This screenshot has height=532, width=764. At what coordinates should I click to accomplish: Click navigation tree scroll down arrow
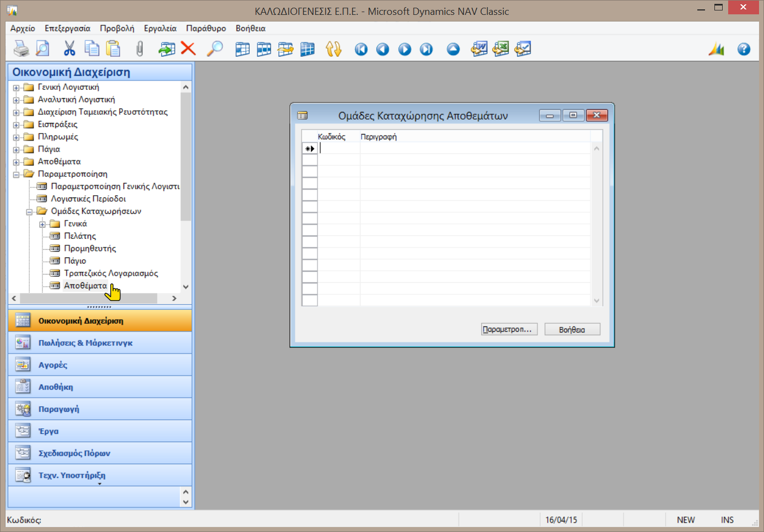(186, 287)
